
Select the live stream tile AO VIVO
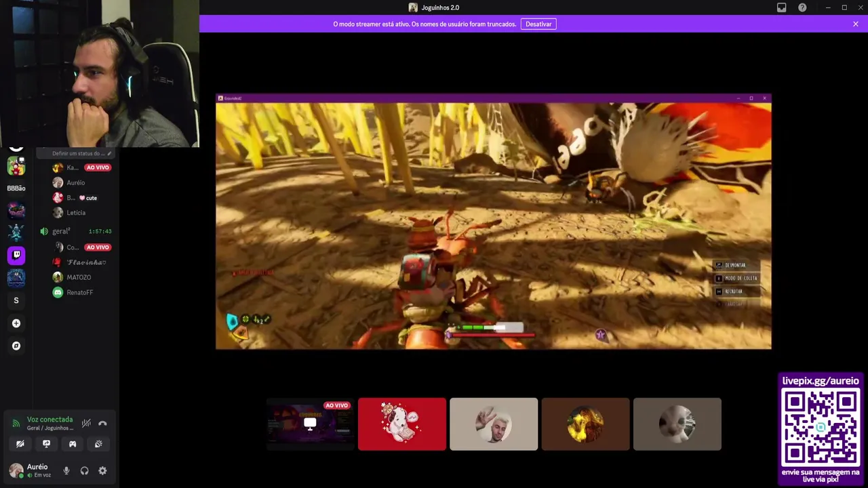[x=311, y=424]
